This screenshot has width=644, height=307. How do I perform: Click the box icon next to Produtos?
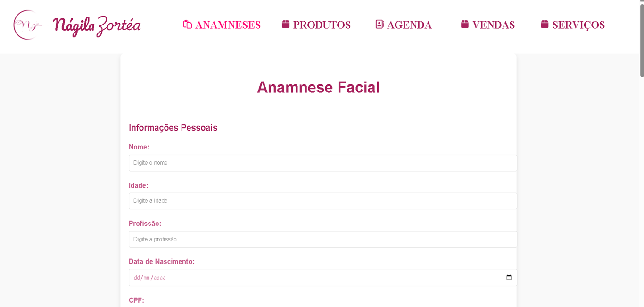tap(286, 24)
